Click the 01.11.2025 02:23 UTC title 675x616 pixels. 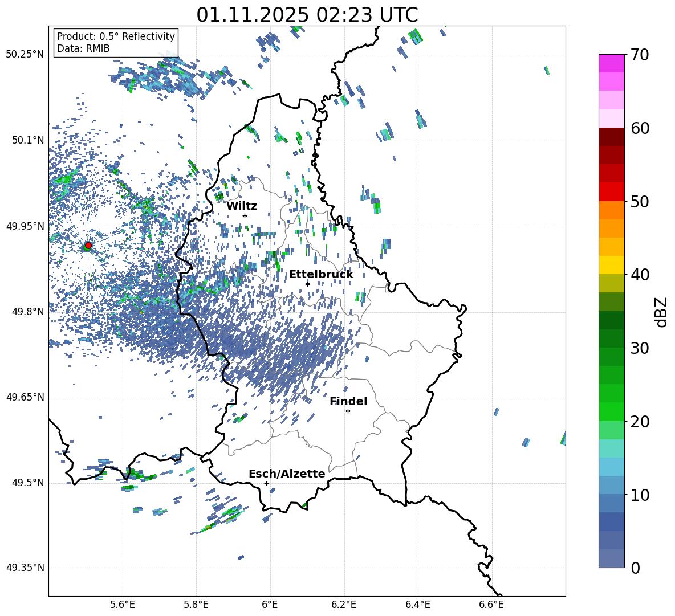coord(307,15)
